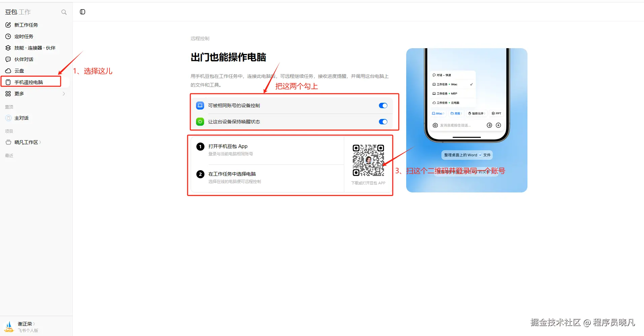This screenshot has width=644, height=336.
Task: Click the phone mockup illustration image
Action: (x=467, y=120)
